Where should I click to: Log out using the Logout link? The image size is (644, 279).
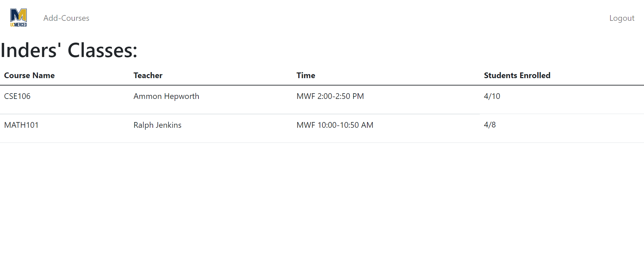tap(622, 18)
